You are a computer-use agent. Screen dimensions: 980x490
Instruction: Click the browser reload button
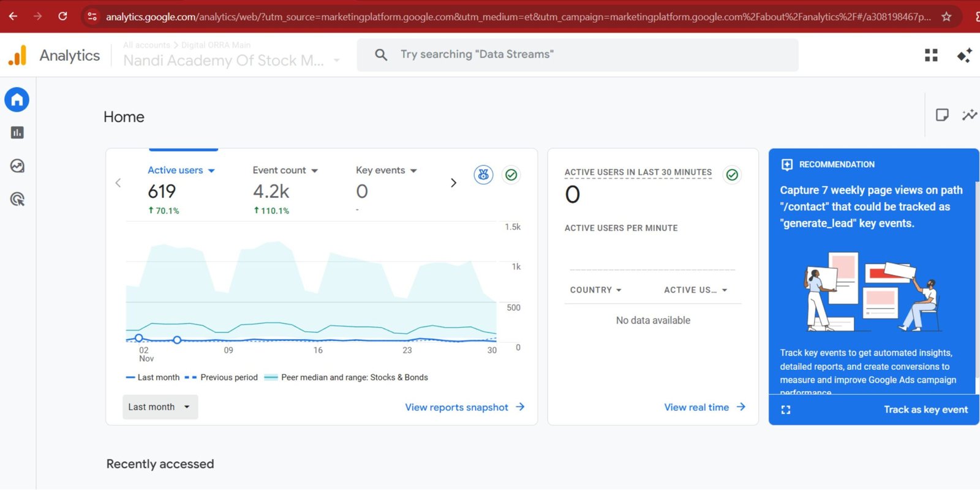62,17
